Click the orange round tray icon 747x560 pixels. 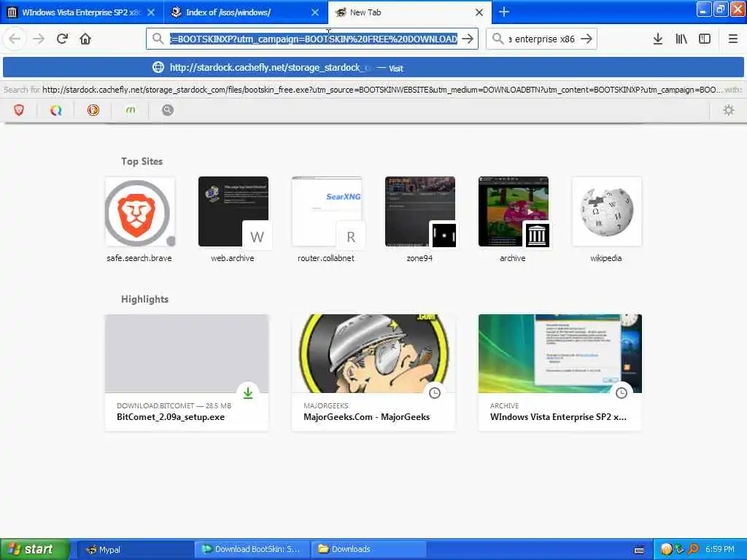tap(666, 549)
